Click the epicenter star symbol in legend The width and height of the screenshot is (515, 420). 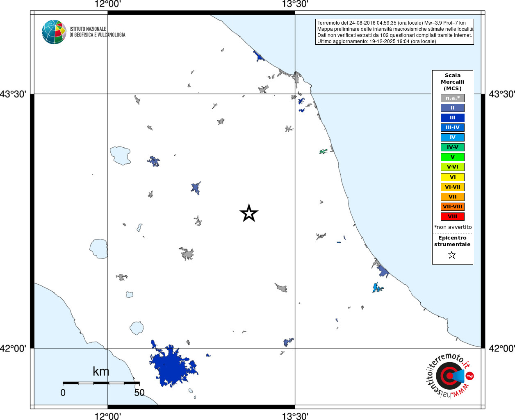pyautogui.click(x=452, y=255)
